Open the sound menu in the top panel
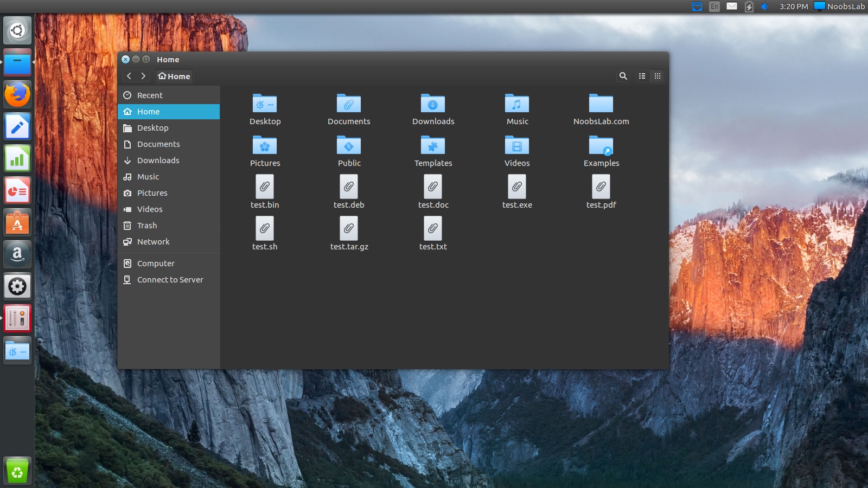Image resolution: width=868 pixels, height=488 pixels. pos(765,7)
